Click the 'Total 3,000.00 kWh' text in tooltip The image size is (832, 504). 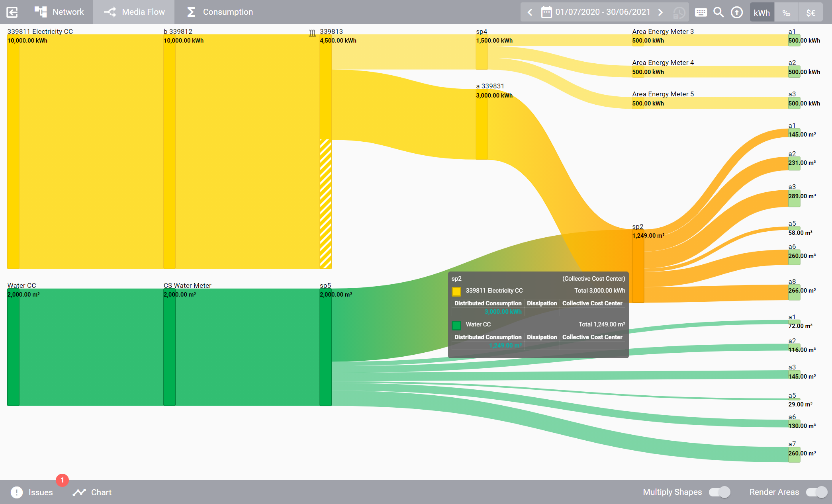(600, 291)
